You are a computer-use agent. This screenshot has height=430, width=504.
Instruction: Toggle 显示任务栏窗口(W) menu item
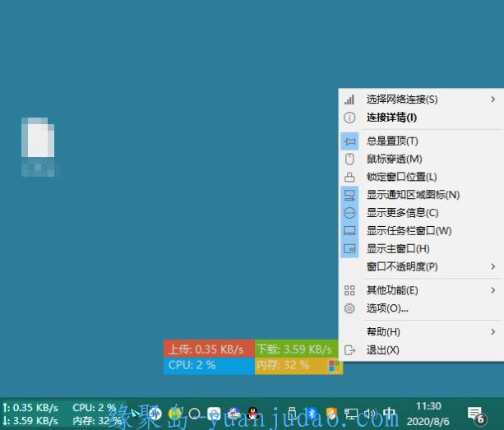(409, 231)
